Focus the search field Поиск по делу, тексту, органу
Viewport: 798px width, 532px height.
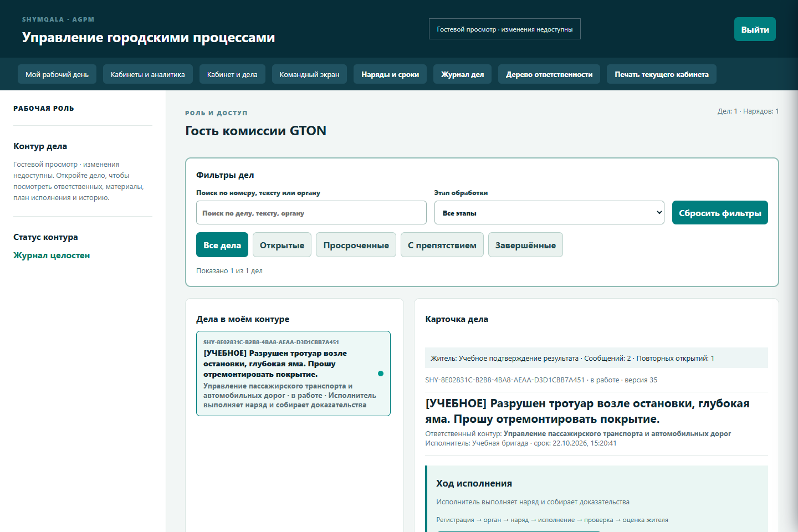click(x=311, y=213)
